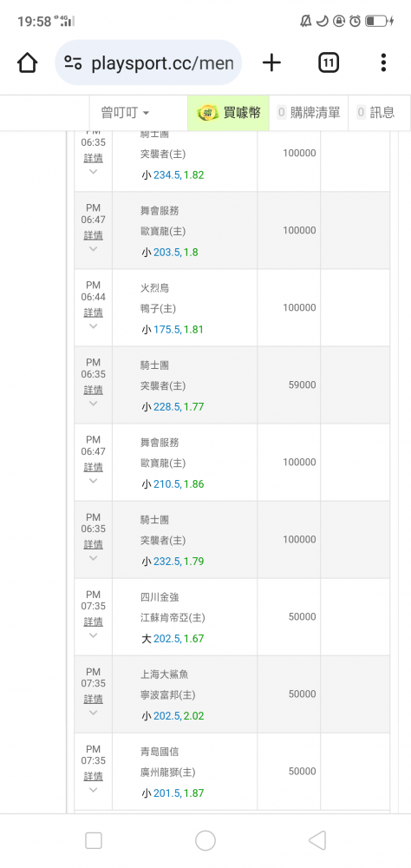Tap the browser home icon
This screenshot has height=868, width=411.
(x=27, y=62)
